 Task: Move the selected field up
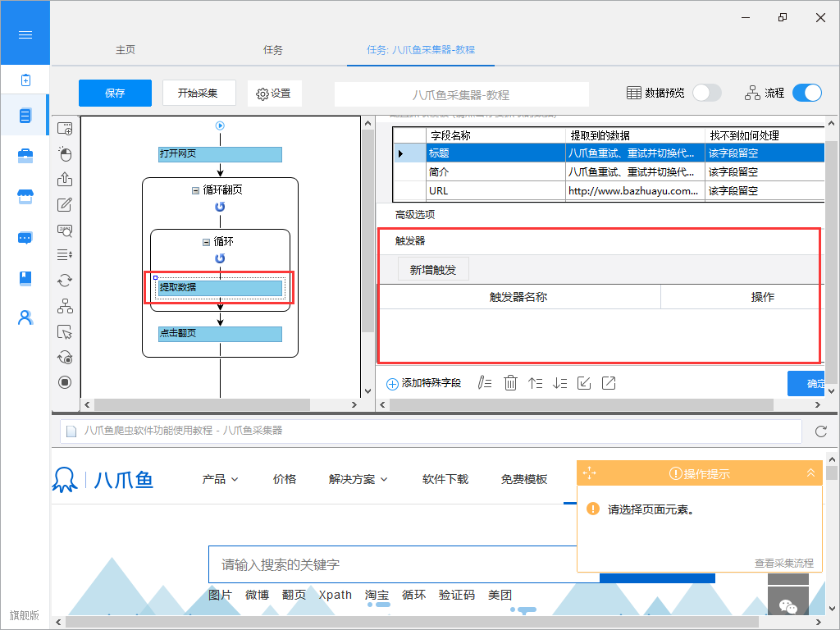tap(535, 382)
